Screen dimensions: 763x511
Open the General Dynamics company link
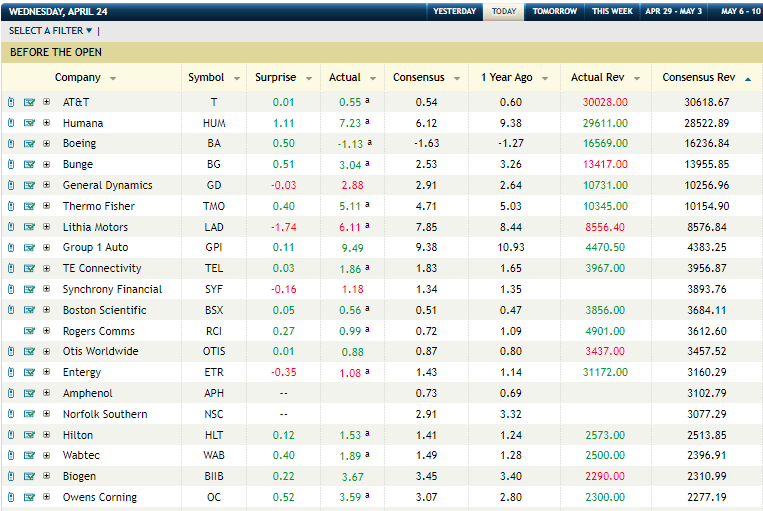tap(108, 185)
